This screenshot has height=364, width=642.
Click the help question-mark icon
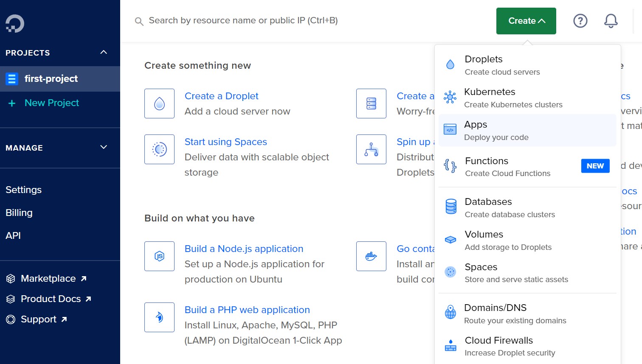click(x=580, y=20)
